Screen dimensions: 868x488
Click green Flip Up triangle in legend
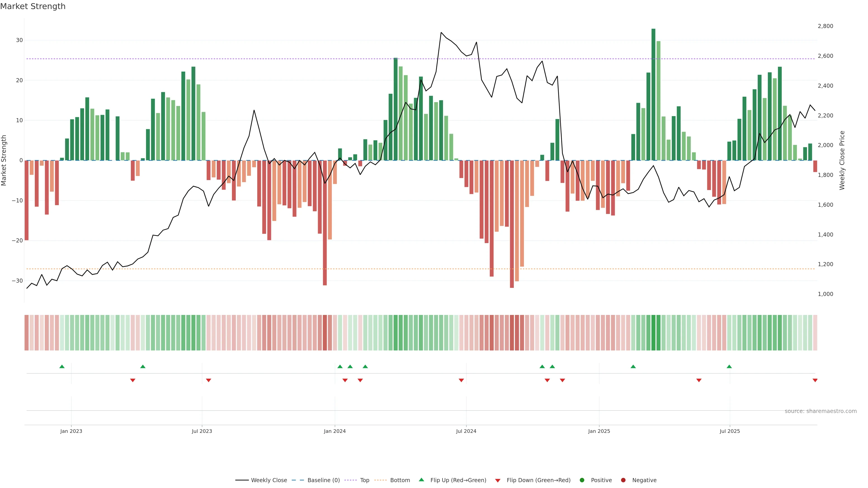[x=421, y=480]
